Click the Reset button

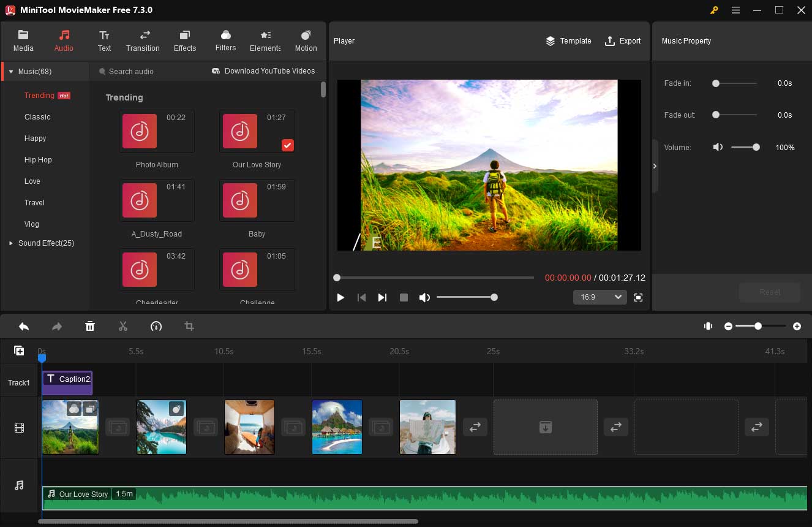pyautogui.click(x=770, y=292)
